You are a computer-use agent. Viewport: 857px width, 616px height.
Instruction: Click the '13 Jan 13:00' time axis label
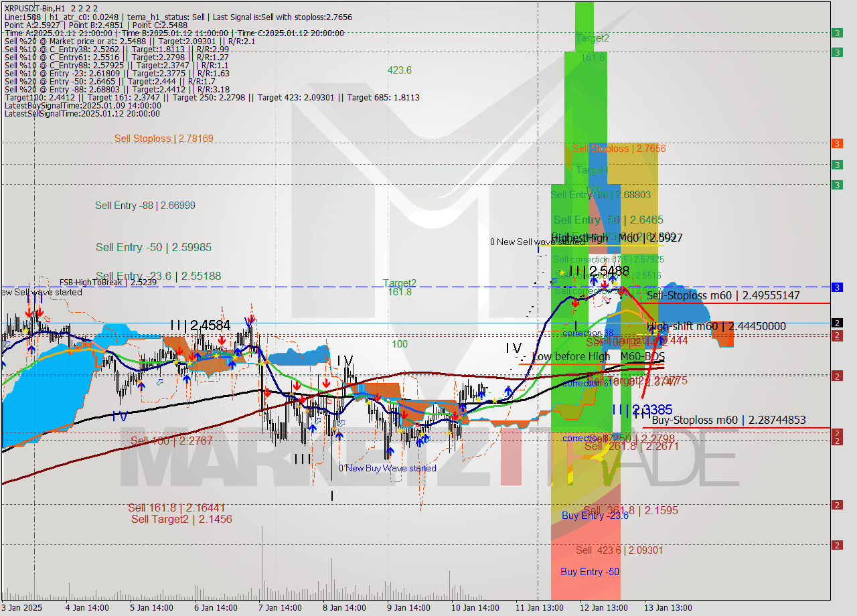668,608
